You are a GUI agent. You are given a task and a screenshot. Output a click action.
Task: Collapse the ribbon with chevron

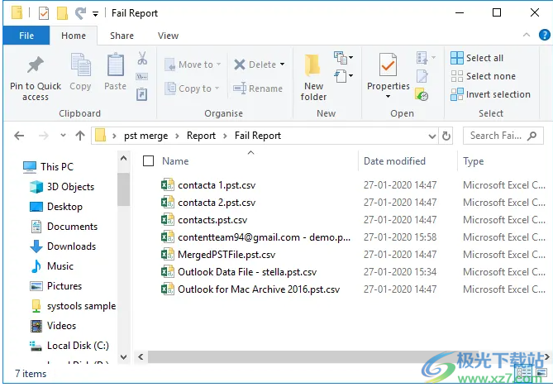[x=525, y=36]
